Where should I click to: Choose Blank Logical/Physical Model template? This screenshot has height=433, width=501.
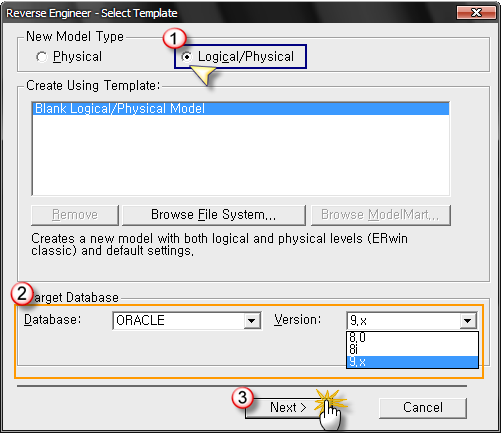(x=241, y=109)
